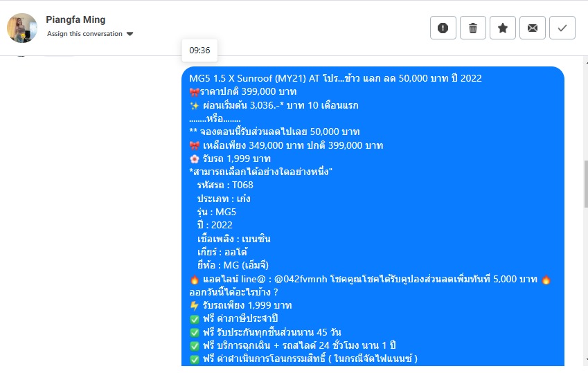Image resolution: width=588 pixels, height=373 pixels.
Task: Click the 'ประเภท : เก๋ง' line
Action: pos(224,199)
